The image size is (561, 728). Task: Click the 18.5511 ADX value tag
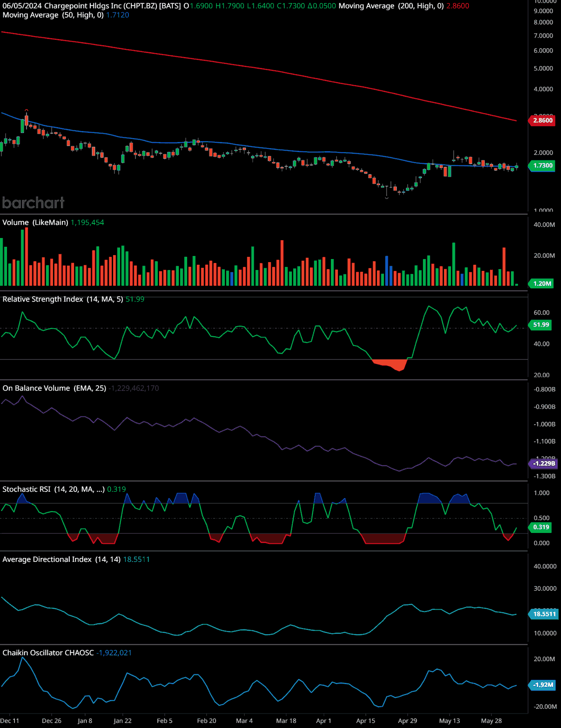pyautogui.click(x=544, y=614)
